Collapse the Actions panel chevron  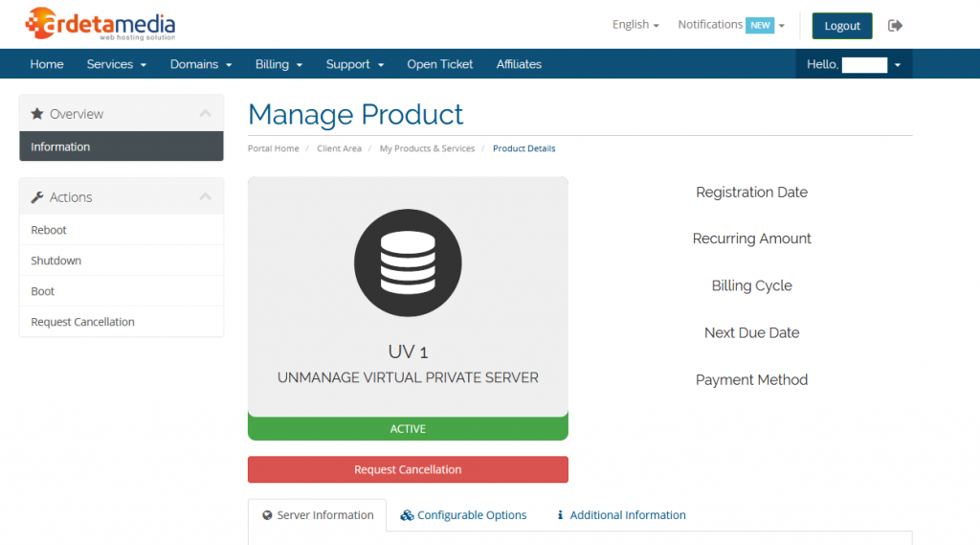click(x=205, y=197)
